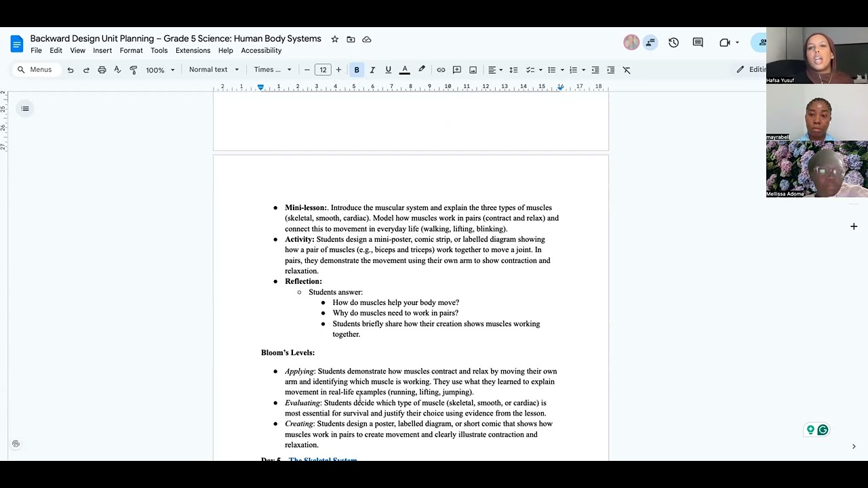Activate paint format tool
The height and width of the screenshot is (488, 868).
(133, 70)
